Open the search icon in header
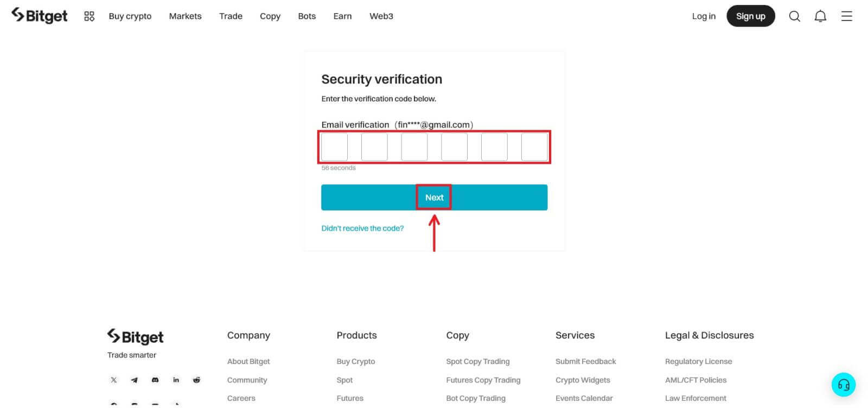This screenshot has height=409, width=868. coord(794,16)
